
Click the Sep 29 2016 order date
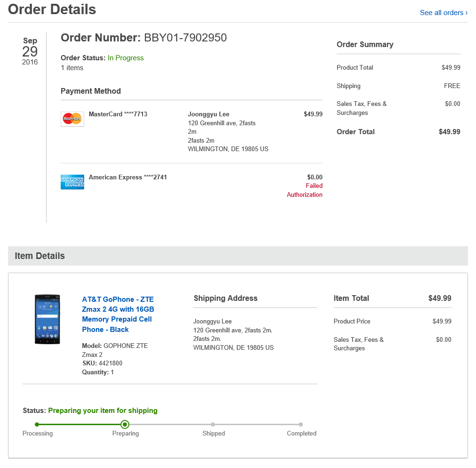tap(30, 51)
